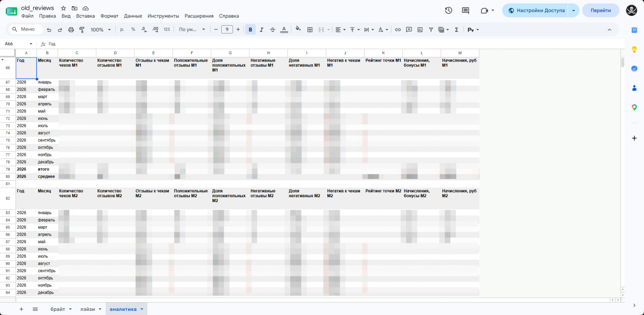
Task: Open the Формат menu
Action: [109, 16]
